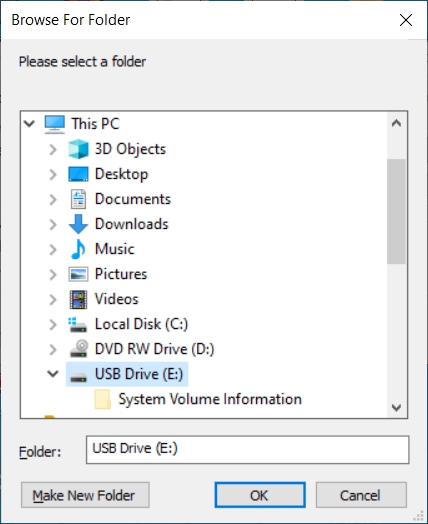Collapse the USB Drive (E:) node
Viewport: 428px width, 524px height.
tap(53, 374)
